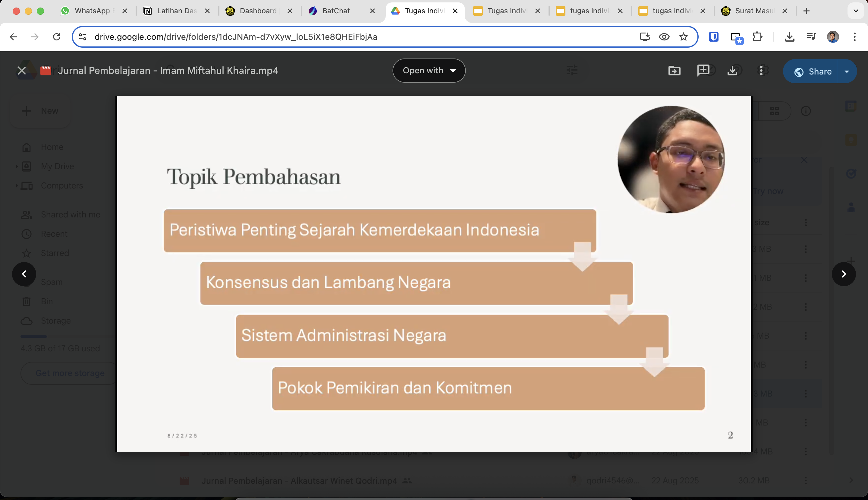Click the video preview slide area
Viewport: 868px width, 500px height.
click(433, 274)
